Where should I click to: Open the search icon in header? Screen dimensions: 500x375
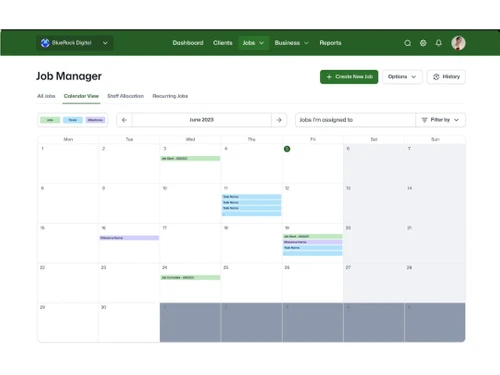(407, 43)
